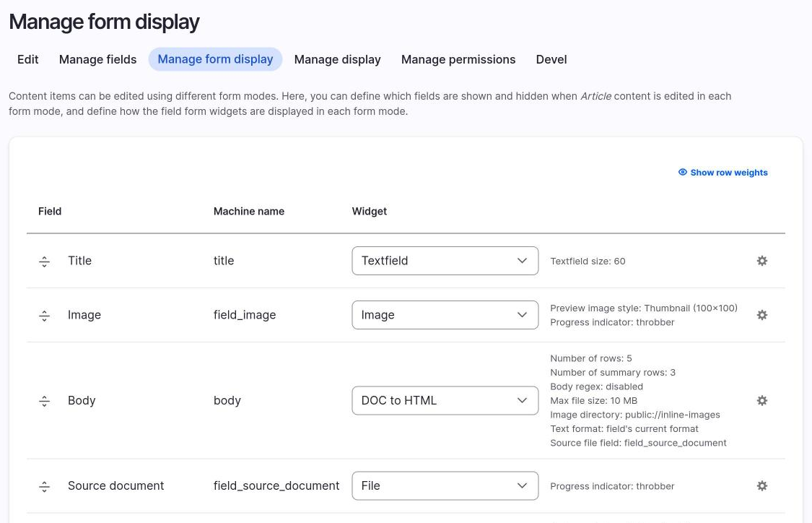This screenshot has width=812, height=523.
Task: Click the drag handle for Image row
Action: coord(45,315)
